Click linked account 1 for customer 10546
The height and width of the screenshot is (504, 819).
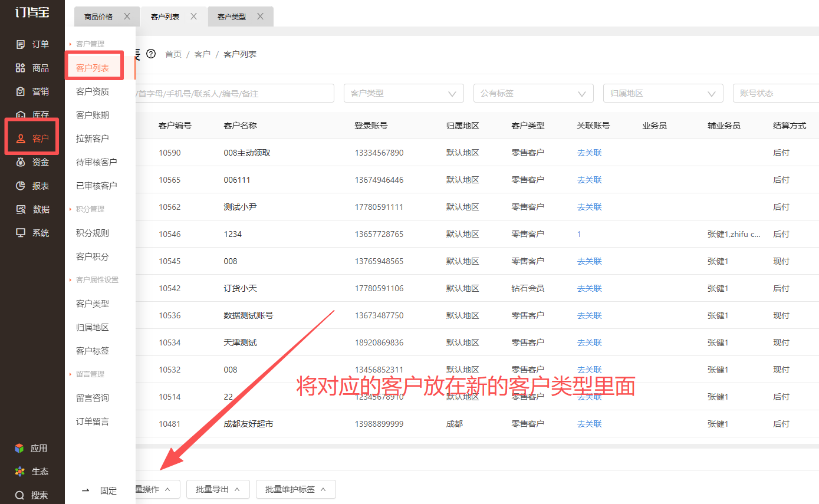pyautogui.click(x=579, y=234)
